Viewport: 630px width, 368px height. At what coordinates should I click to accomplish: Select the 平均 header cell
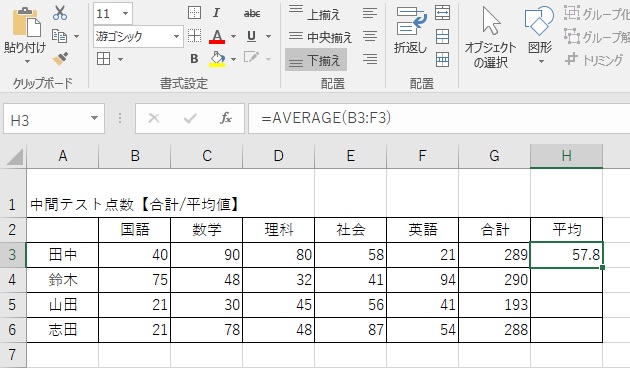click(x=567, y=230)
